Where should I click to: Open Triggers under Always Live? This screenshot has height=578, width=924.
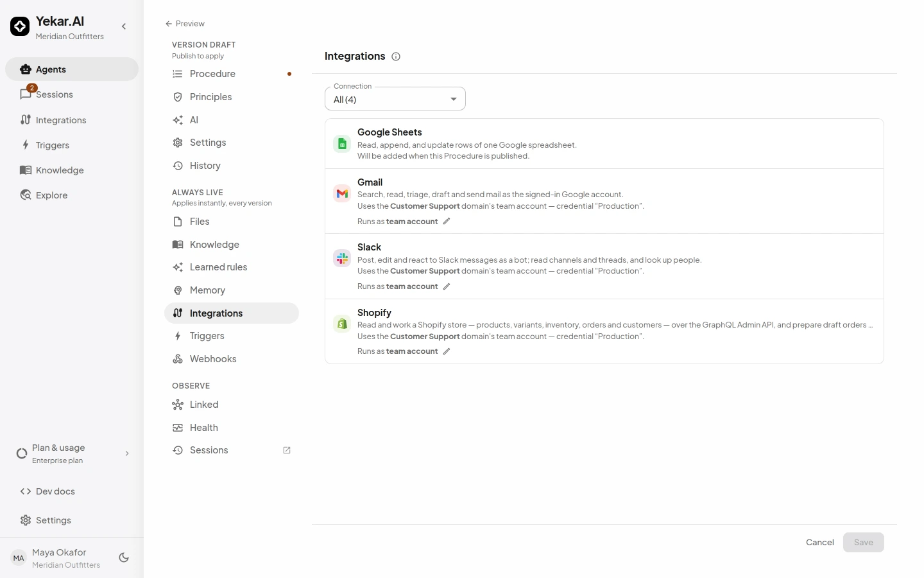coord(232,336)
